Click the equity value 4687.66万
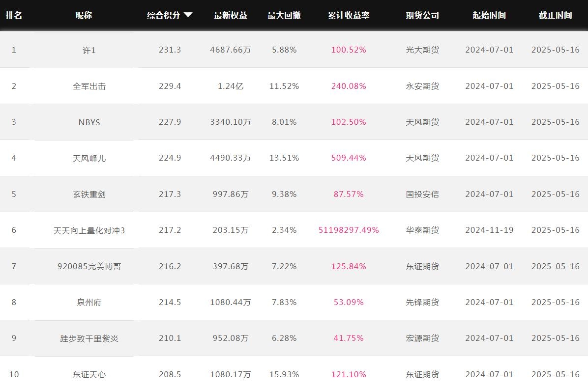 click(x=231, y=50)
